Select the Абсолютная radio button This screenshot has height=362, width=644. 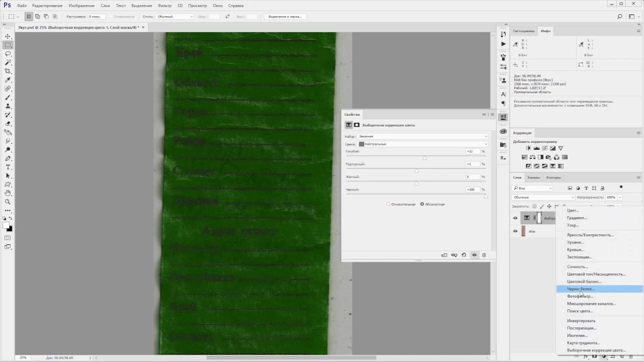pyautogui.click(x=423, y=204)
